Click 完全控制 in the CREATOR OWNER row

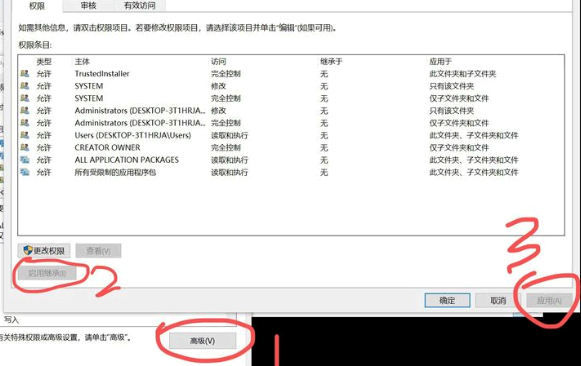pos(226,147)
